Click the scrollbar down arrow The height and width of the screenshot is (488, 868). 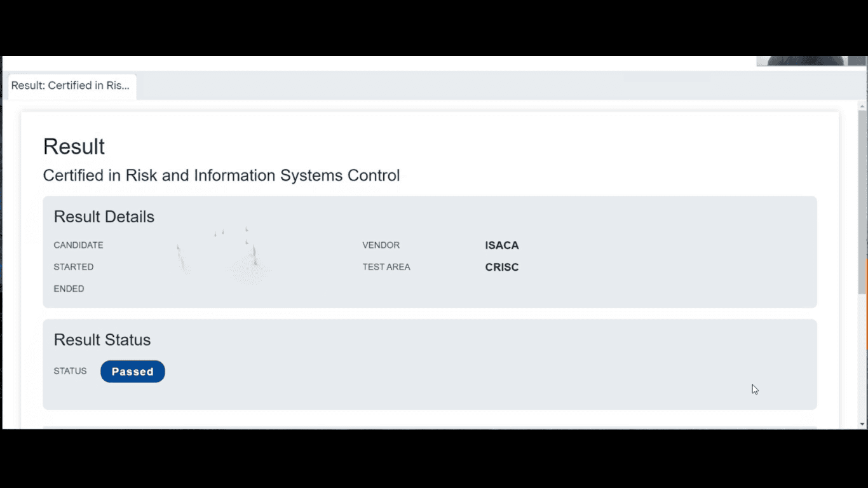(862, 424)
